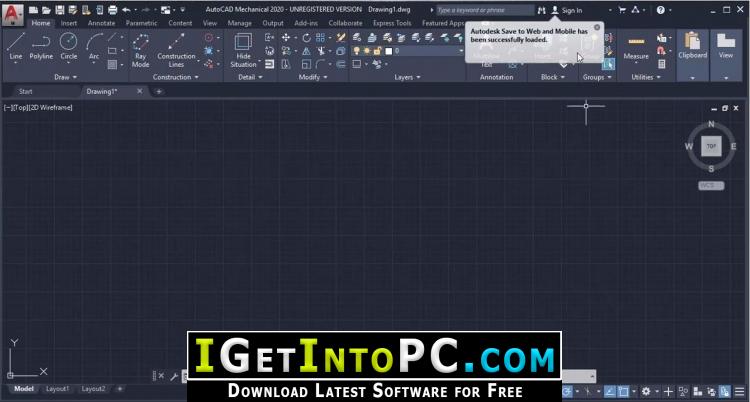
Task: Open the status bar gear workspace icon
Action: pos(646,391)
